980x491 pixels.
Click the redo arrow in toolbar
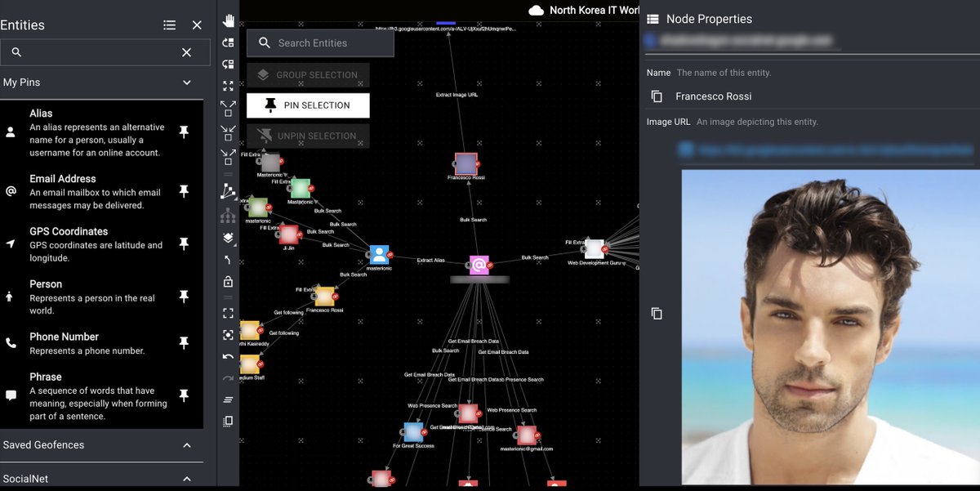(228, 378)
